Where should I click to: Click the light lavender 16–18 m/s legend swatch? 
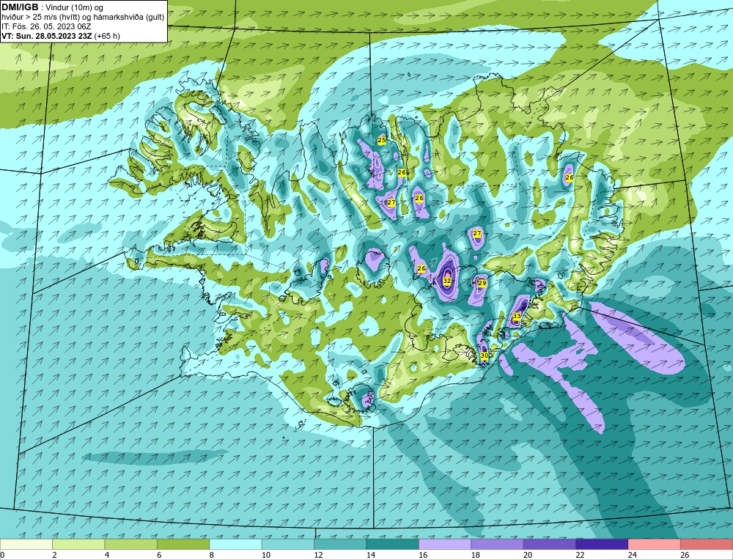pos(445,544)
